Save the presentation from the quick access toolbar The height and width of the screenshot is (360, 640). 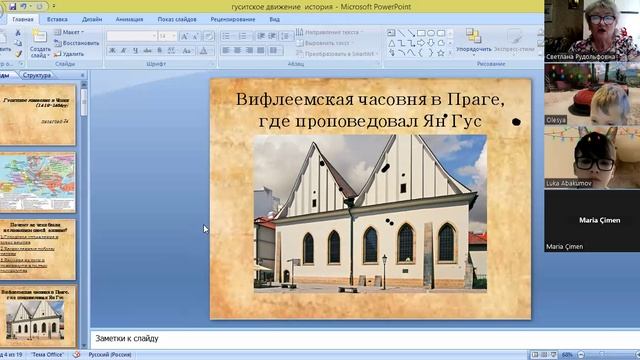[12, 7]
